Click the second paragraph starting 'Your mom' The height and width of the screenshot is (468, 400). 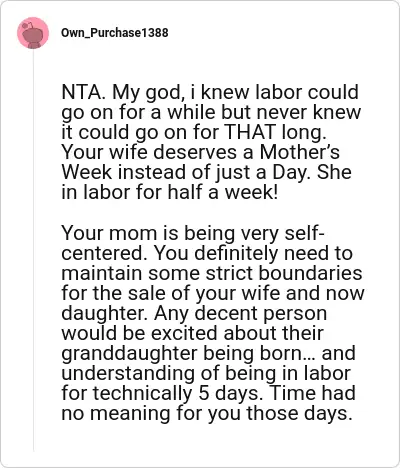click(213, 323)
